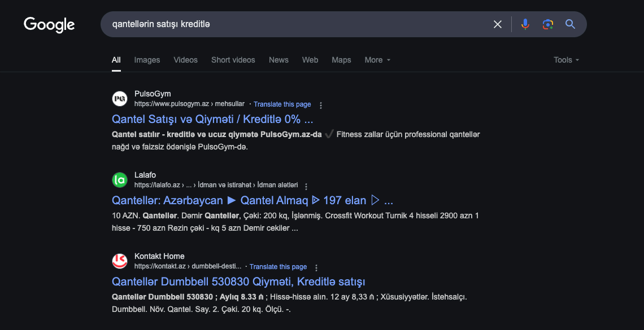
Task: Open the three-dot options for the PulsoGym result
Action: (x=321, y=105)
